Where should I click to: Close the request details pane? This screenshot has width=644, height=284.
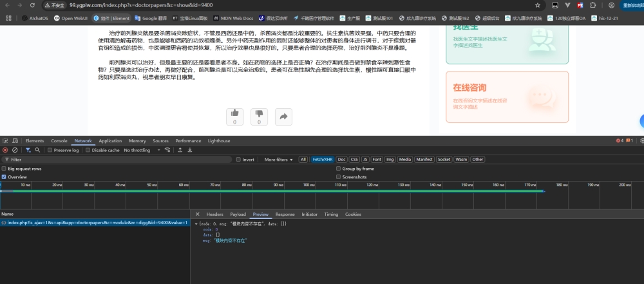coord(198,214)
